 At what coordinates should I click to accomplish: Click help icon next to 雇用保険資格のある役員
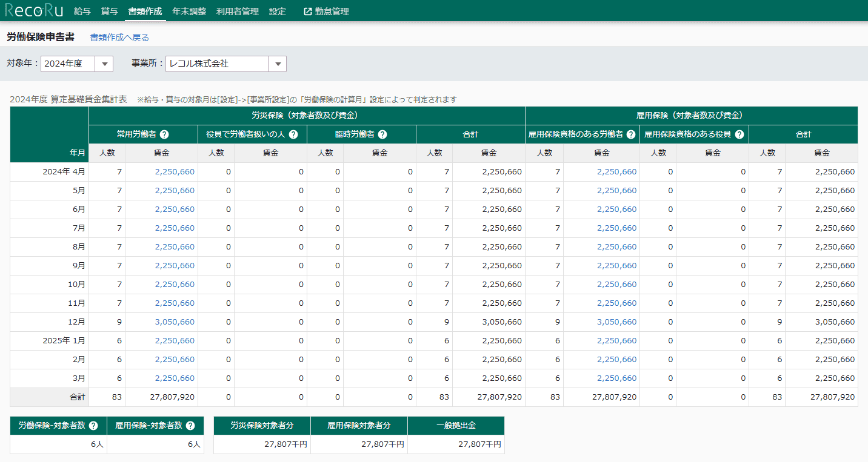[739, 135]
